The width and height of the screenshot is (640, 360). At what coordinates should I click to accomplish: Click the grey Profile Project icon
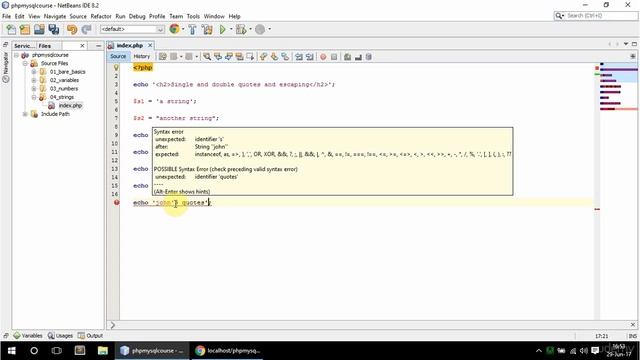[260, 29]
